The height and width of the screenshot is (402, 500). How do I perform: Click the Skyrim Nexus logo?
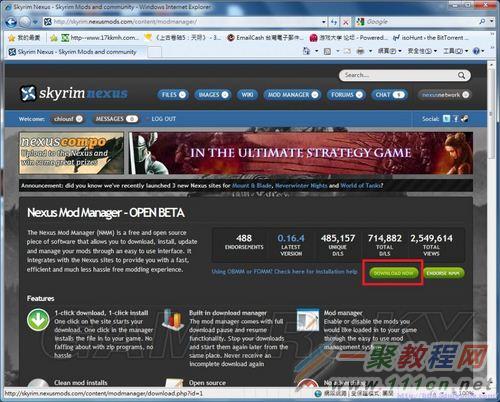(x=74, y=94)
